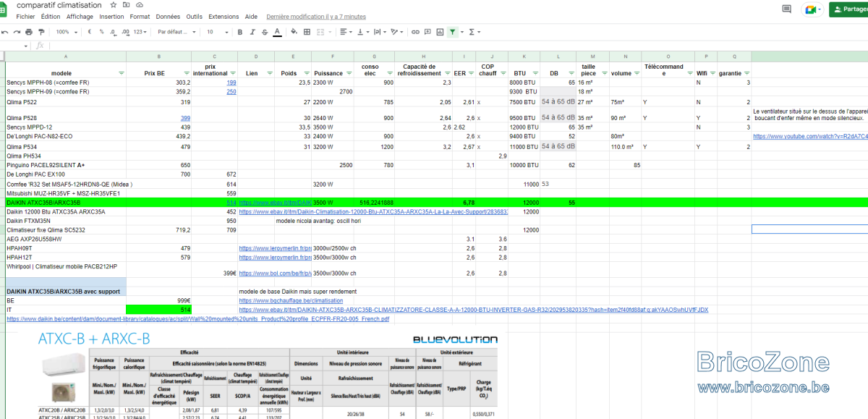The width and height of the screenshot is (868, 419).
Task: Click the Partager share button
Action: pyautogui.click(x=848, y=9)
